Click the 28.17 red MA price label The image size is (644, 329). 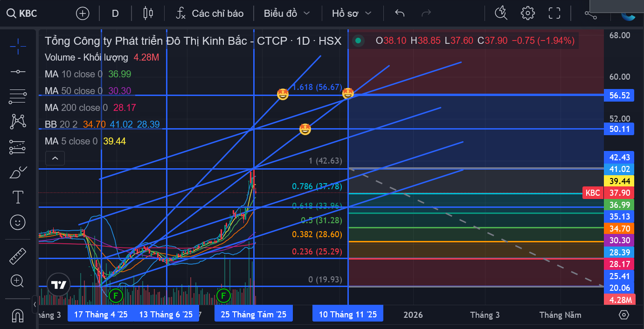[x=619, y=264]
